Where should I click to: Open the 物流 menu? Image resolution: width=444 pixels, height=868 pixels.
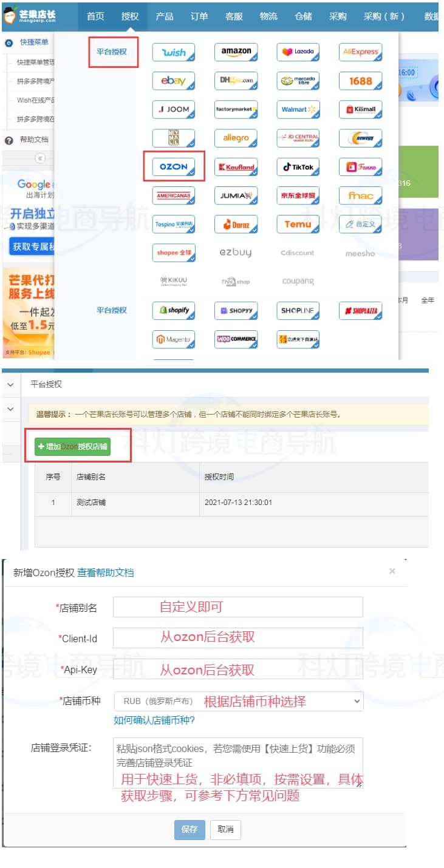pos(268,16)
